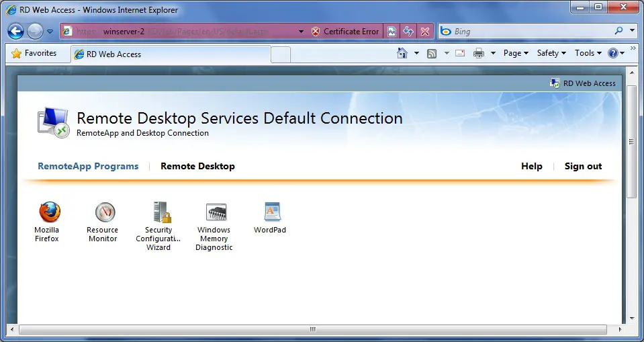Switch to the Remote Desktop tab
The width and height of the screenshot is (644, 342).
click(197, 166)
